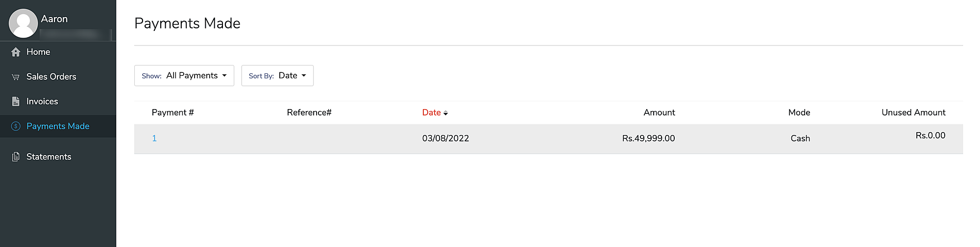This screenshot has width=980, height=247.
Task: Open the Show All Payments dropdown
Action: pyautogui.click(x=184, y=75)
